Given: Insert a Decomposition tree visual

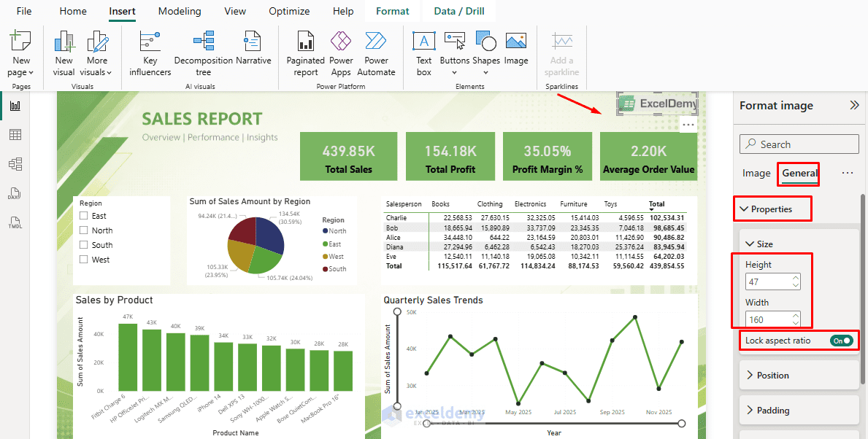Looking at the screenshot, I should (x=203, y=54).
